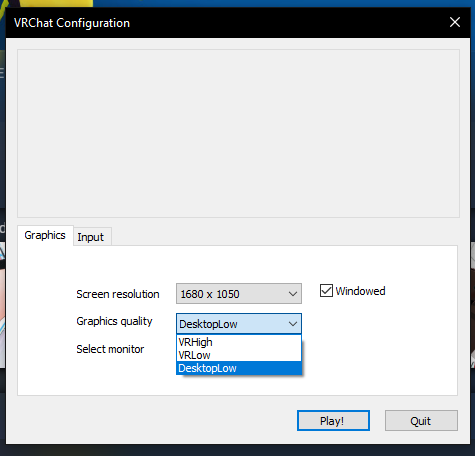Click the Windowed checkbox label text
475x456 pixels.
[x=360, y=291]
